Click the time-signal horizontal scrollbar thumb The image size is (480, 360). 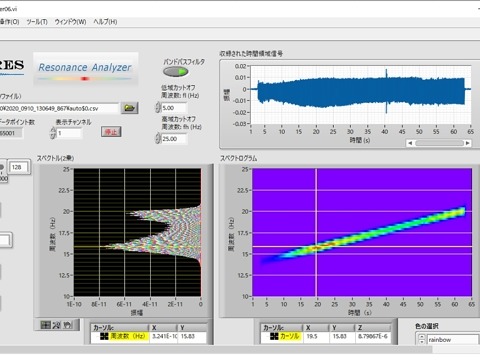(x=439, y=143)
